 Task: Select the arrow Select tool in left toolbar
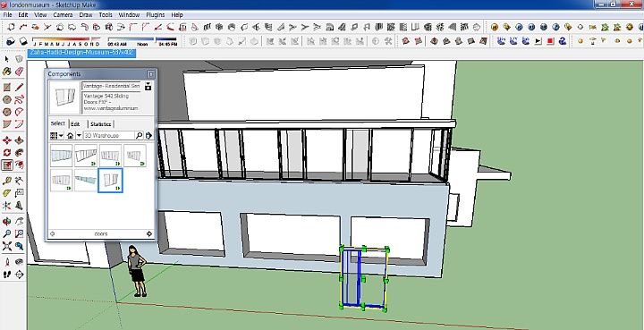tap(7, 60)
